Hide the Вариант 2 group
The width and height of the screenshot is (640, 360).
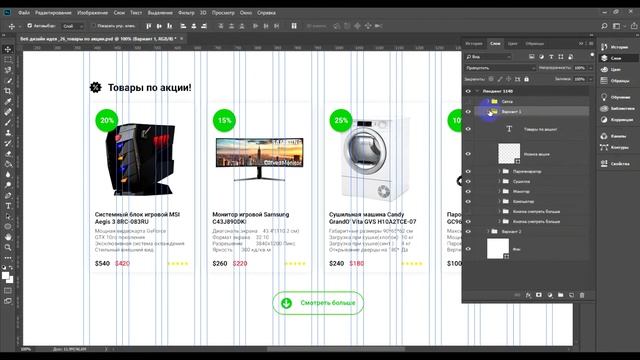[468, 231]
